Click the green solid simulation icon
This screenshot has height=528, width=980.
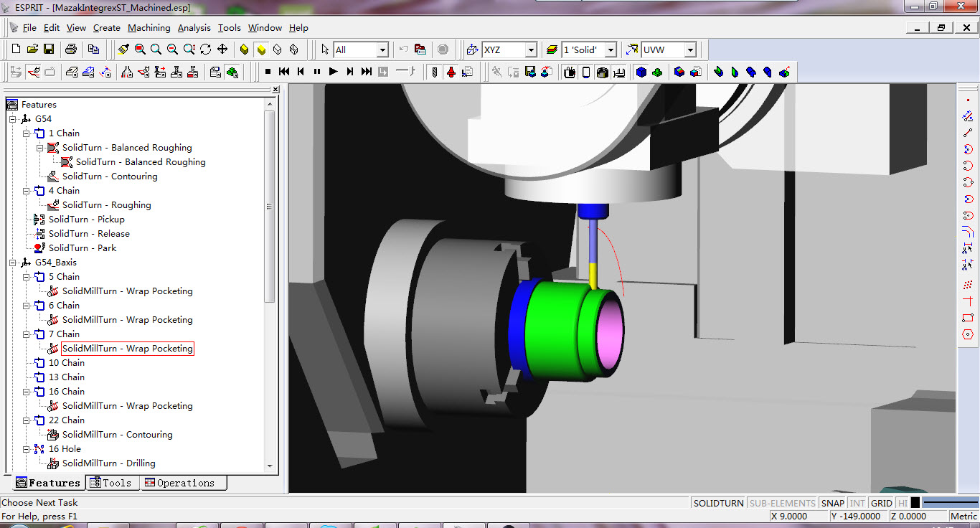pos(658,72)
